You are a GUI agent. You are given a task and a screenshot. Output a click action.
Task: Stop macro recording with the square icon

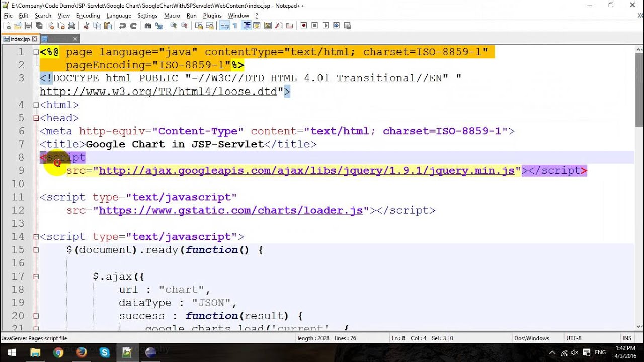pos(314,26)
